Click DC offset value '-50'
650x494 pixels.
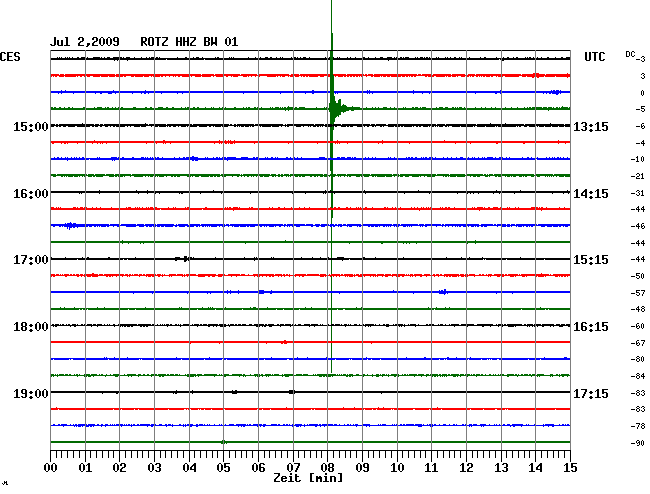tap(638, 276)
